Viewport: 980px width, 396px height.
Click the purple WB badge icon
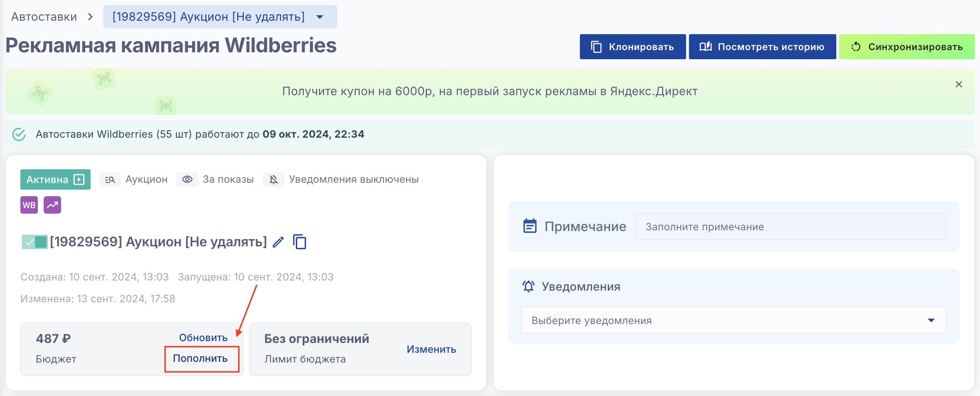pos(29,205)
